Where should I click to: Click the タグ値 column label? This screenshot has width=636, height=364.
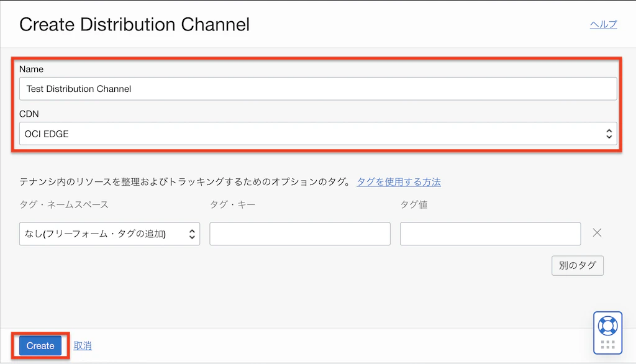tap(414, 204)
